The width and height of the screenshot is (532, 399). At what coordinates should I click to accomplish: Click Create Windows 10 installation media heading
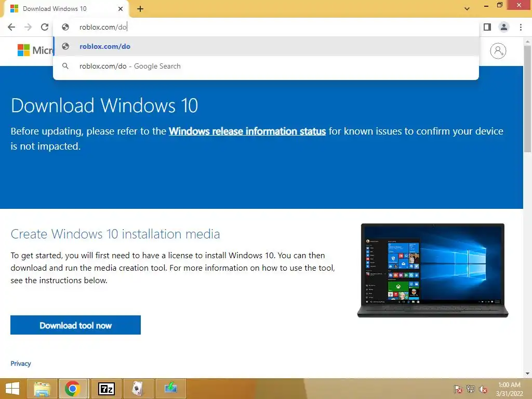click(115, 234)
